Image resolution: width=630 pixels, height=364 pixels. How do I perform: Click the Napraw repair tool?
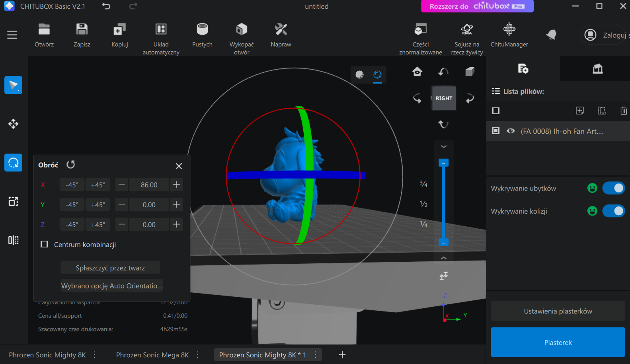pos(281,35)
